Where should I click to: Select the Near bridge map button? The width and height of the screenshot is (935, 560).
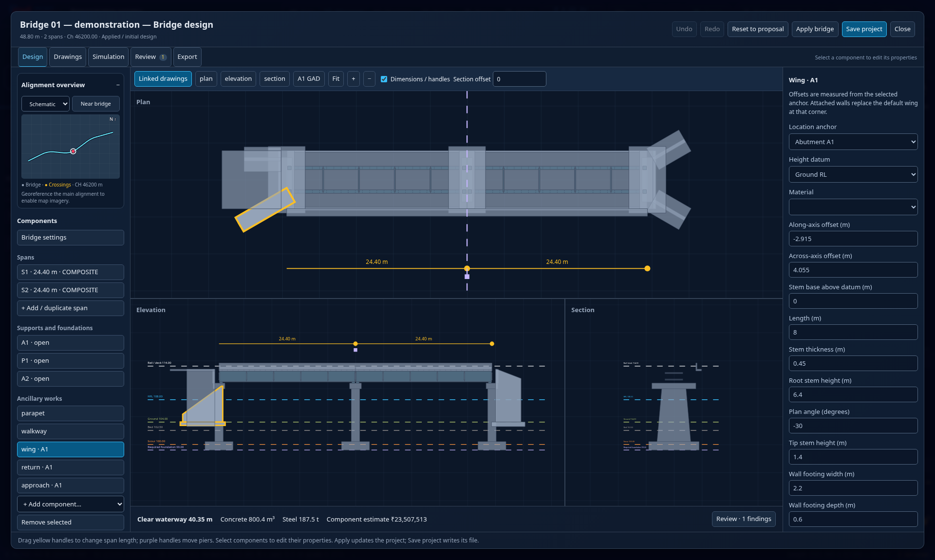pos(96,104)
